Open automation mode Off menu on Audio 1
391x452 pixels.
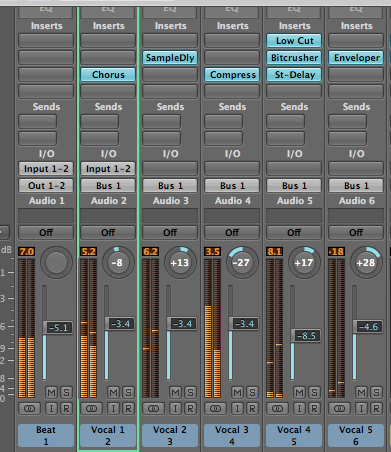[x=46, y=232]
